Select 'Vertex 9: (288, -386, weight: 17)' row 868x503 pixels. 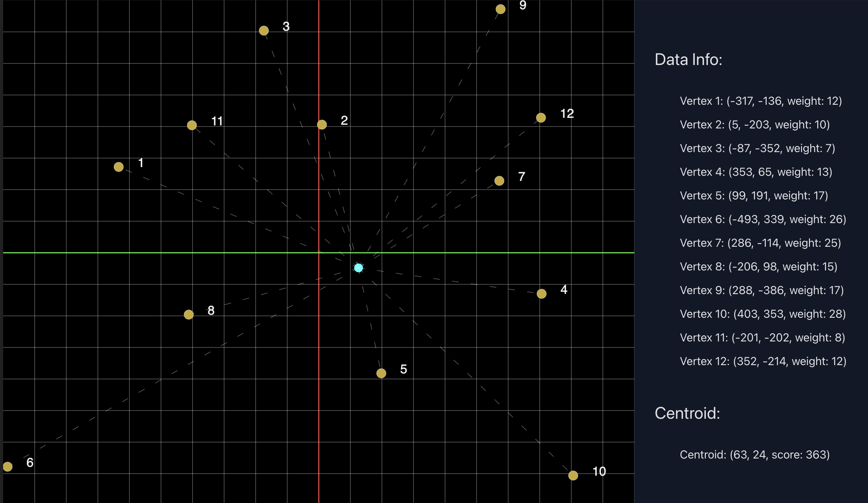coord(762,290)
